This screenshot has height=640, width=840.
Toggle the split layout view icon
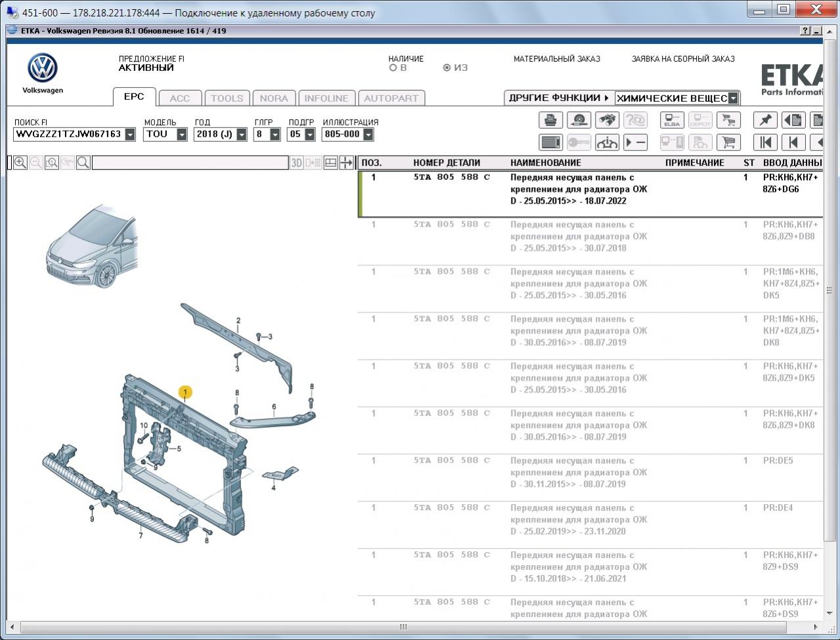click(331, 163)
